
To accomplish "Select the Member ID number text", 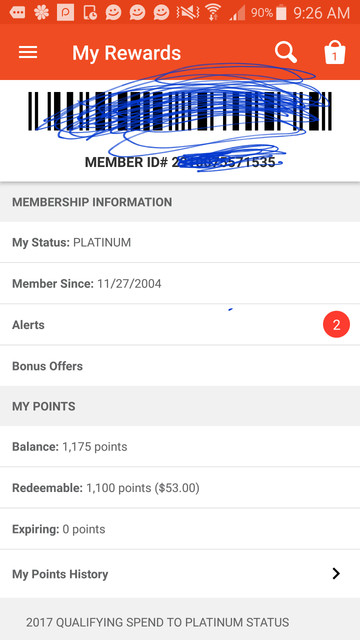I will click(180, 162).
